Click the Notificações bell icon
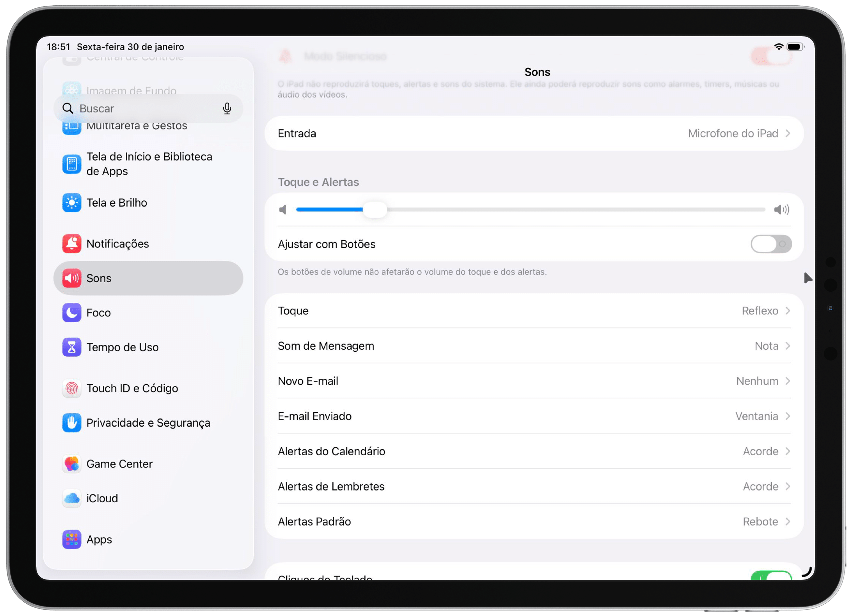Image resolution: width=851 pixels, height=616 pixels. [72, 244]
